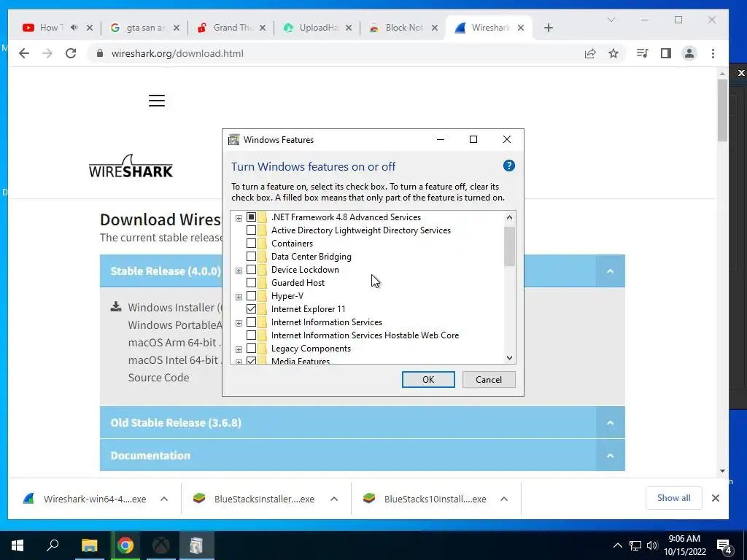Enable the Guarded Host checkbox
The image size is (747, 560).
[251, 282]
